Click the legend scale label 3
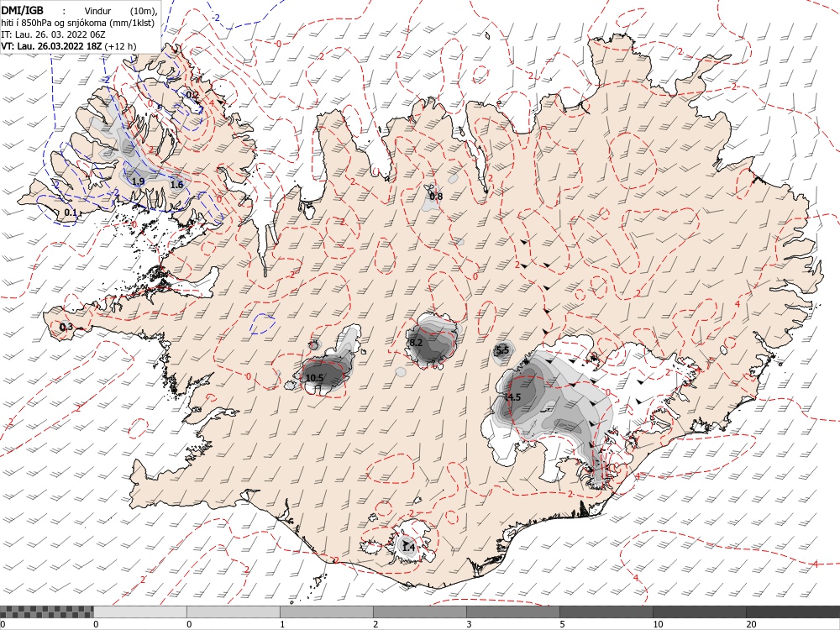 coord(469,624)
